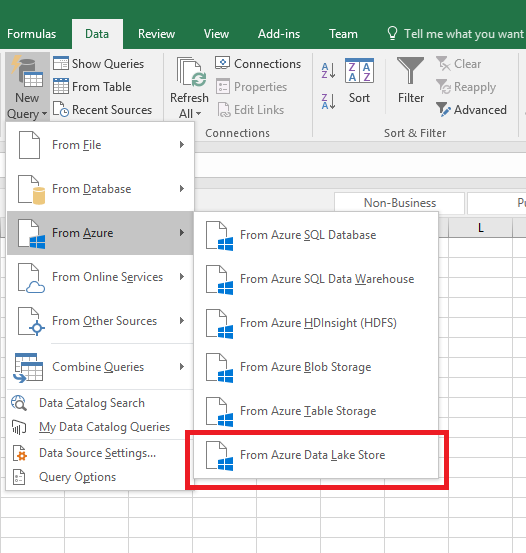Click the Combine Queries arrow chevron
Screen dimensions: 526x553
pos(182,366)
